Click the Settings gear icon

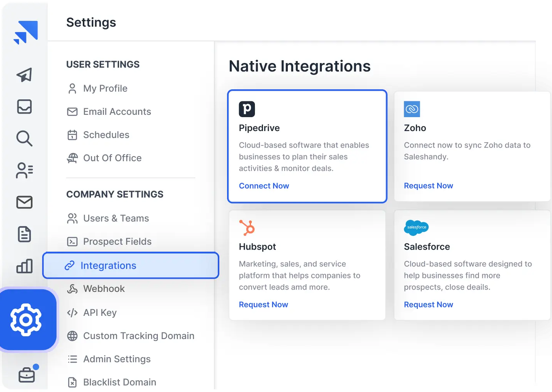pos(26,320)
